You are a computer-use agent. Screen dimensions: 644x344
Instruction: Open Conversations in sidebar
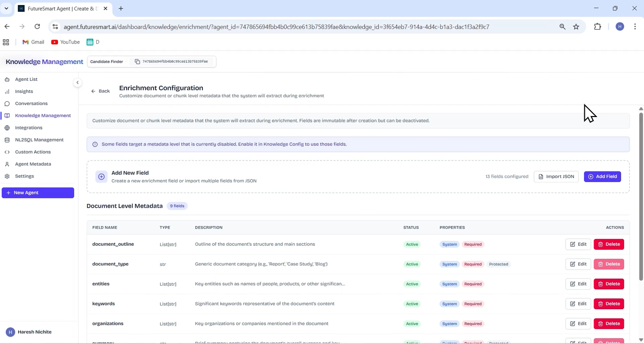pyautogui.click(x=31, y=104)
